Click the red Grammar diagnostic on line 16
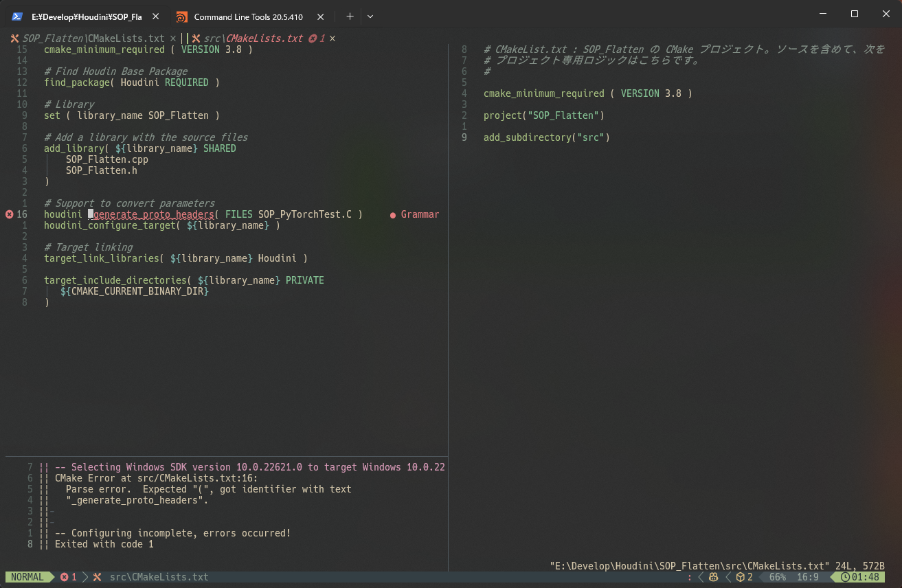Image resolution: width=902 pixels, height=588 pixels. [x=414, y=214]
